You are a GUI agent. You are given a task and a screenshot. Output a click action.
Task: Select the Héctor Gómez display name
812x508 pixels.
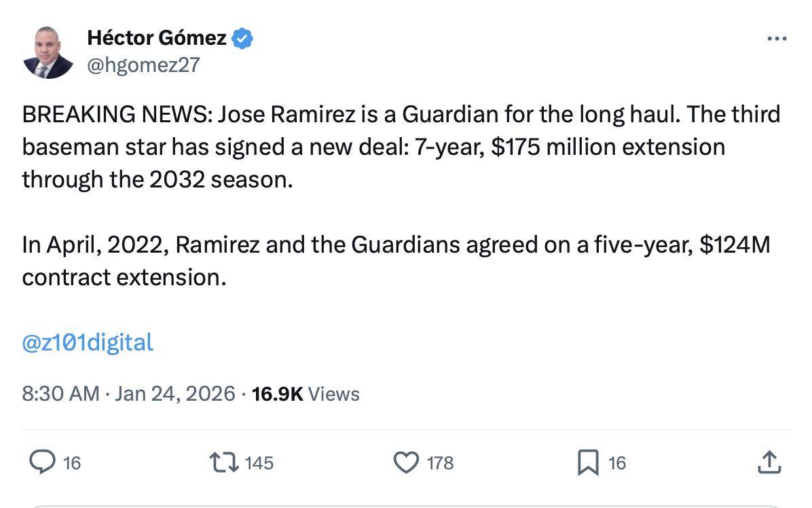[x=156, y=38]
